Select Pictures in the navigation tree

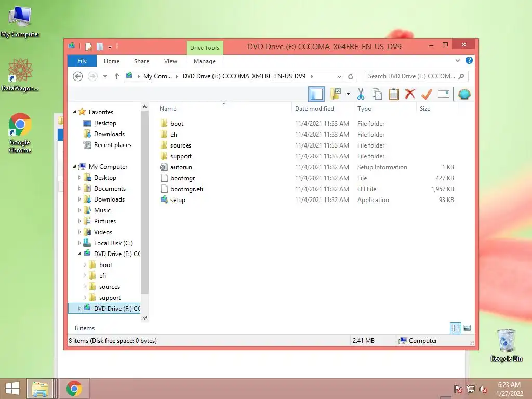[105, 221]
